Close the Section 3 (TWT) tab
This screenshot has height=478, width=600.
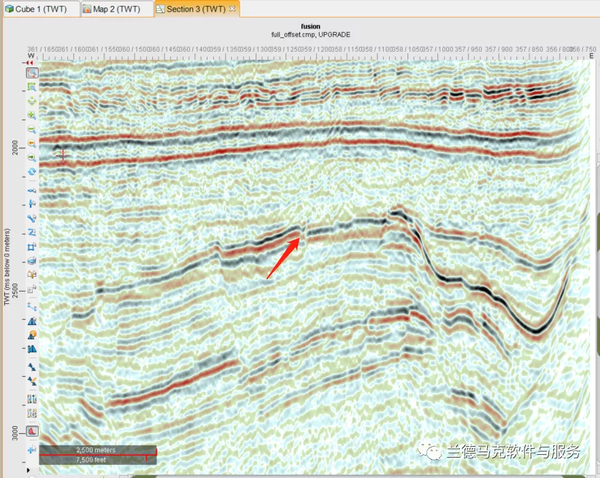(232, 9)
